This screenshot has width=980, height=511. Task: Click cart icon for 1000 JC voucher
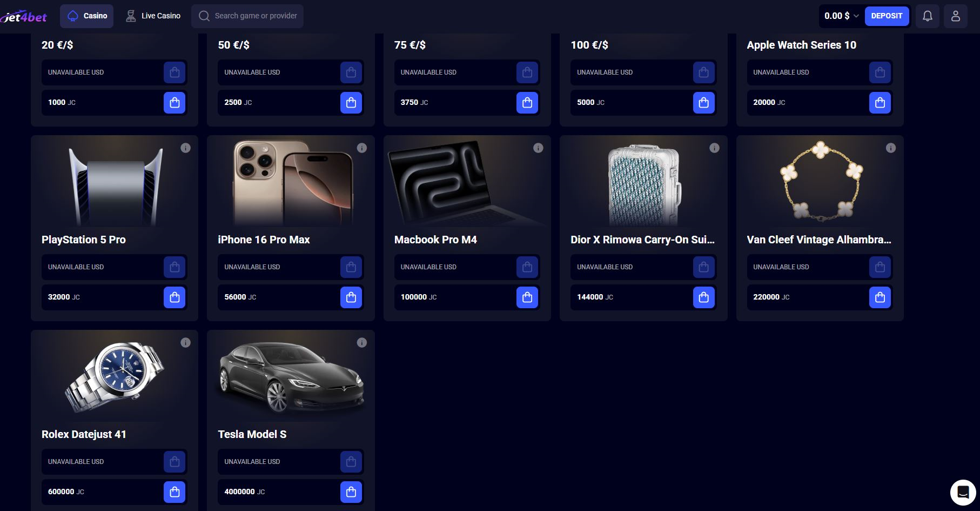(x=174, y=103)
